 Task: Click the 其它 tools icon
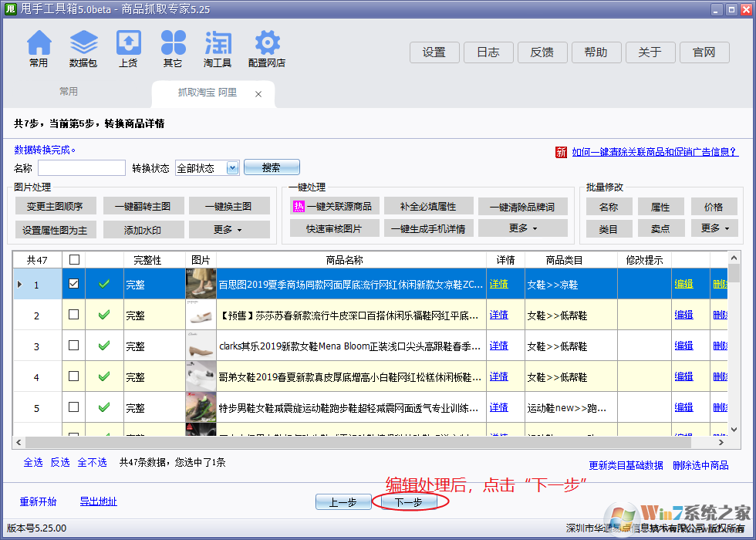point(173,47)
